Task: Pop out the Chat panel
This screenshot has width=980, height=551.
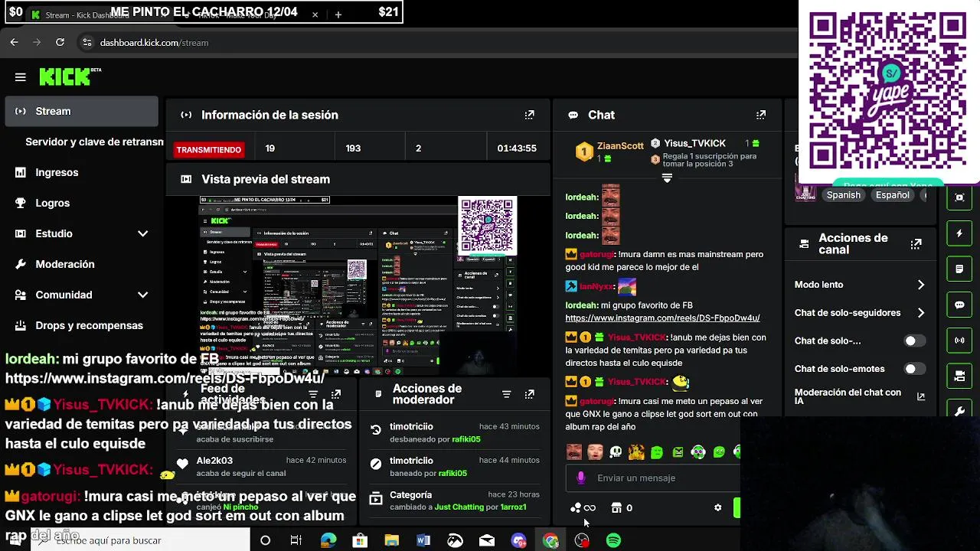Action: (x=760, y=115)
